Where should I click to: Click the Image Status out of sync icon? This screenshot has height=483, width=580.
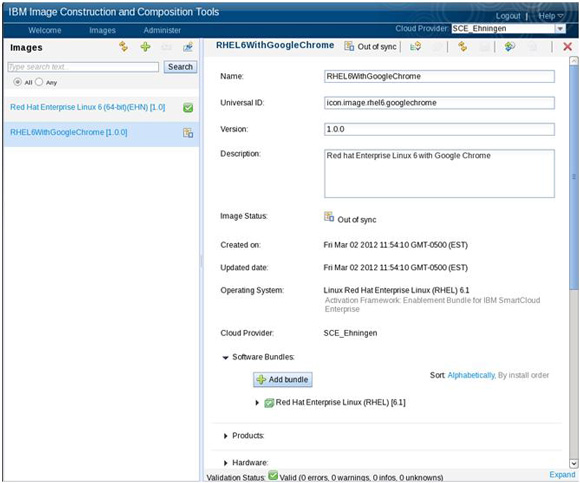329,216
